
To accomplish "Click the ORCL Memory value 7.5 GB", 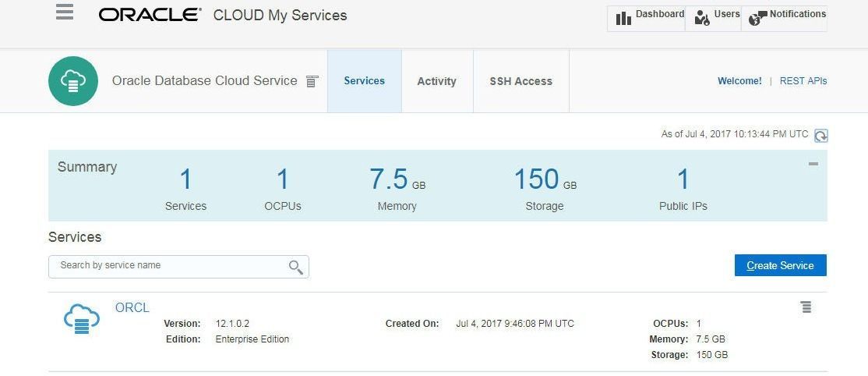I will tap(711, 339).
